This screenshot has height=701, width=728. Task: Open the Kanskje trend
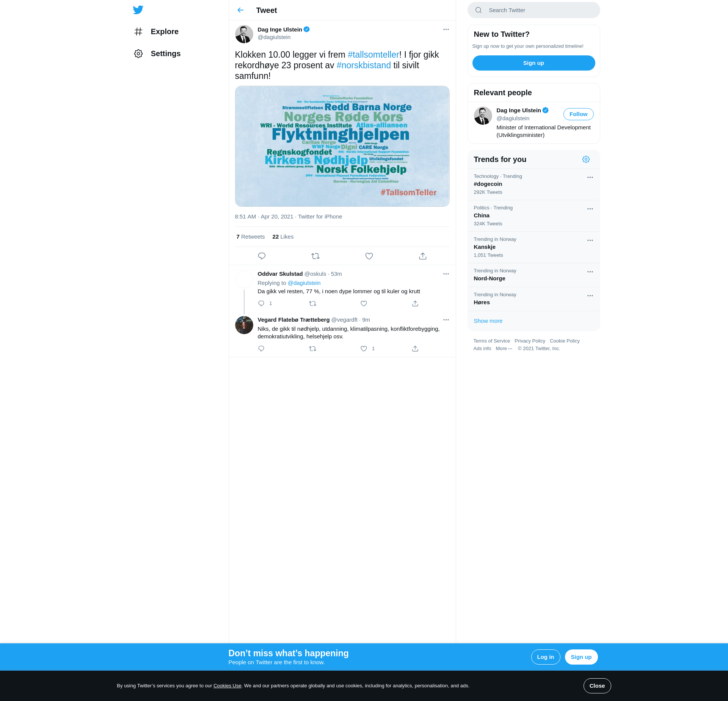click(533, 247)
